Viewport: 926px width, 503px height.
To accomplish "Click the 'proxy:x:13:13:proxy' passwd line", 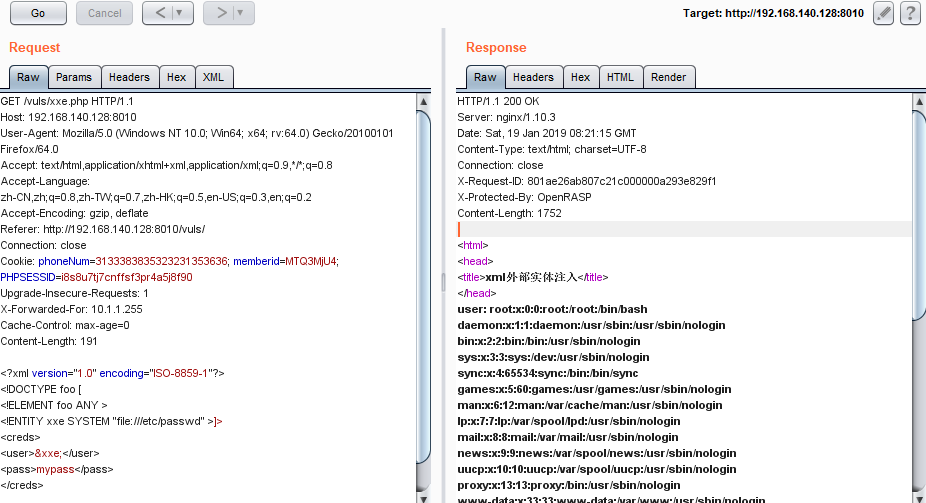I will click(569, 485).
